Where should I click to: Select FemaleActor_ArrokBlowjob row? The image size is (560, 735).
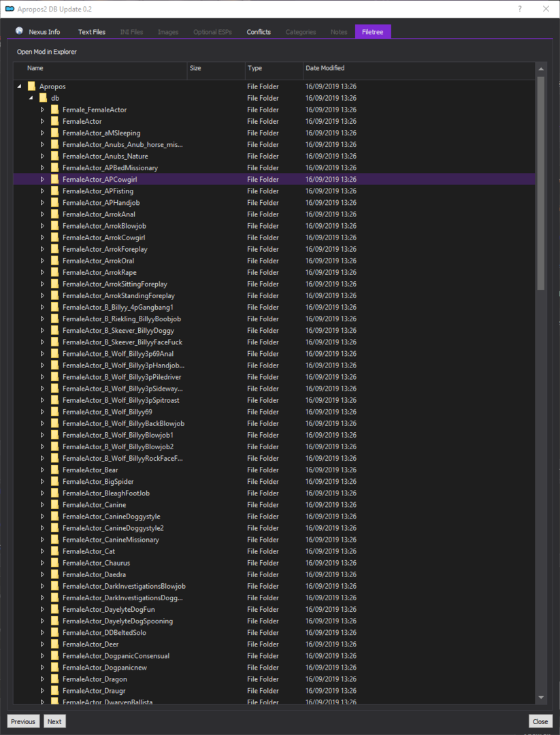click(x=274, y=226)
